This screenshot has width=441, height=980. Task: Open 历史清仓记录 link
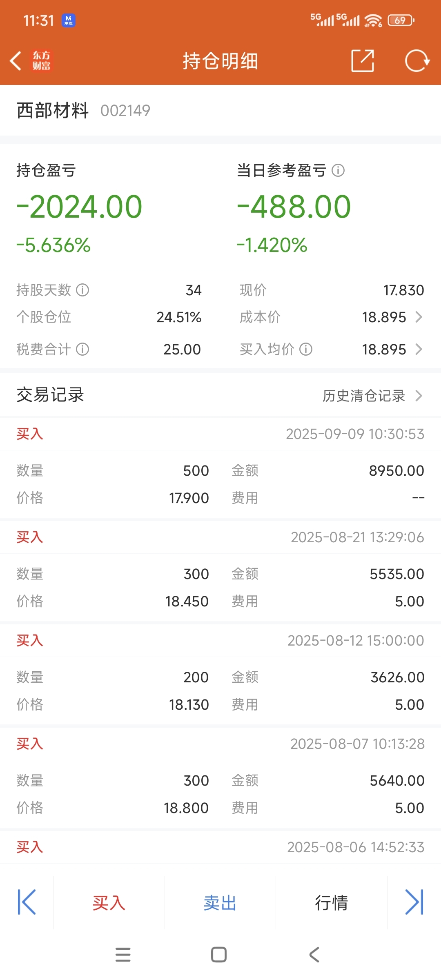pos(364,395)
